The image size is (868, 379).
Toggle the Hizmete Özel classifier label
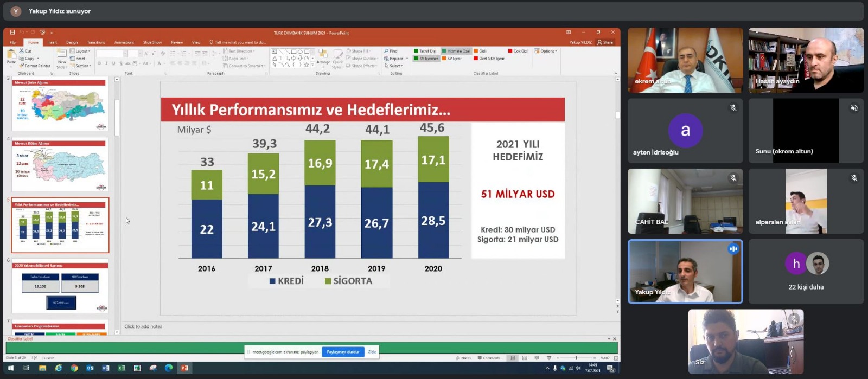coord(456,51)
